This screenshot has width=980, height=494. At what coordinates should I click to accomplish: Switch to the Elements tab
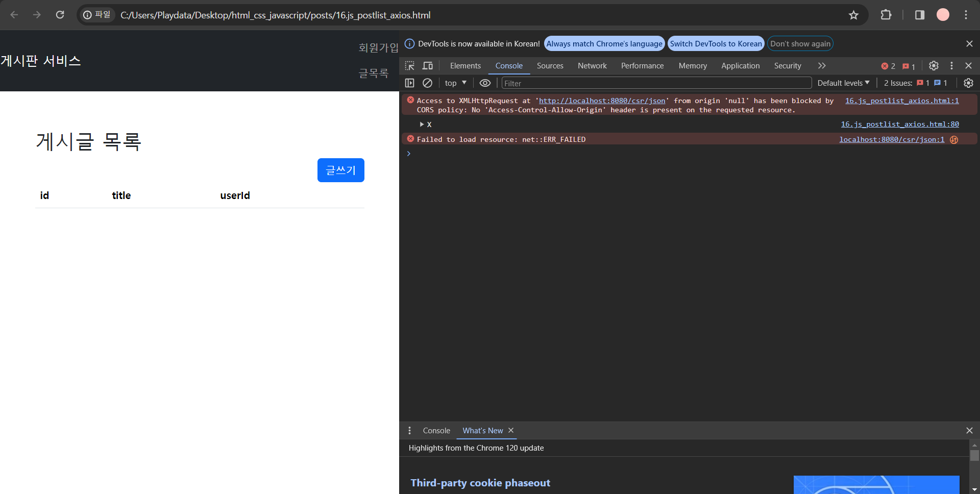click(x=465, y=66)
